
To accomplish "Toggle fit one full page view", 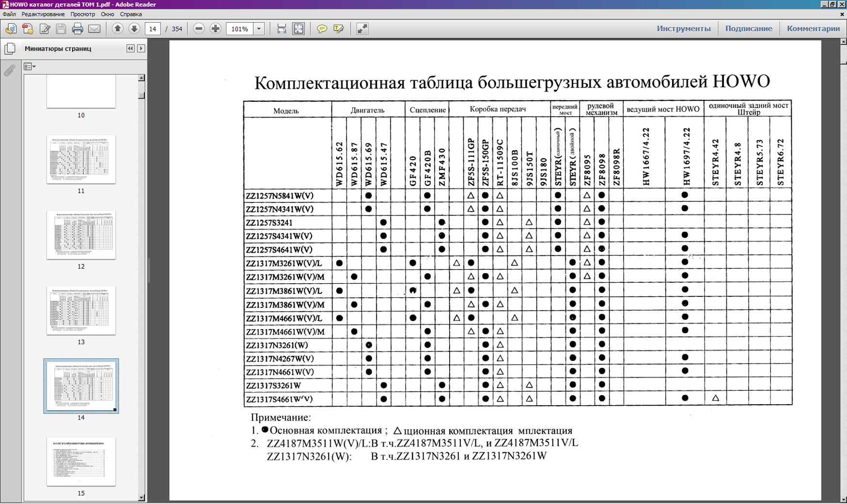I will [298, 29].
